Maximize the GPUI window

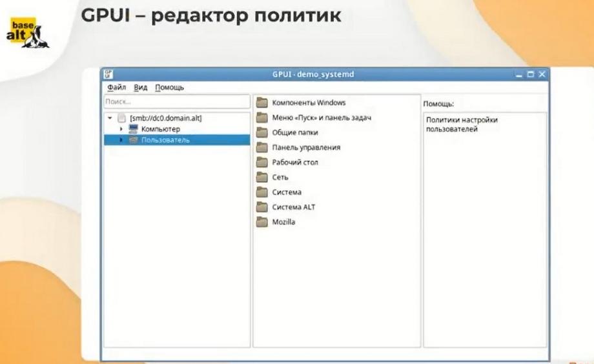(530, 74)
